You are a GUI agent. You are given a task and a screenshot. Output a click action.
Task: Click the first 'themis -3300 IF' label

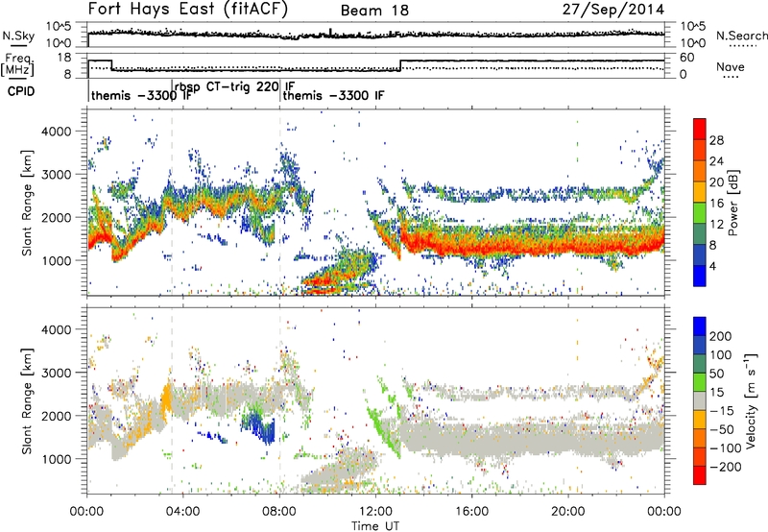click(141, 95)
